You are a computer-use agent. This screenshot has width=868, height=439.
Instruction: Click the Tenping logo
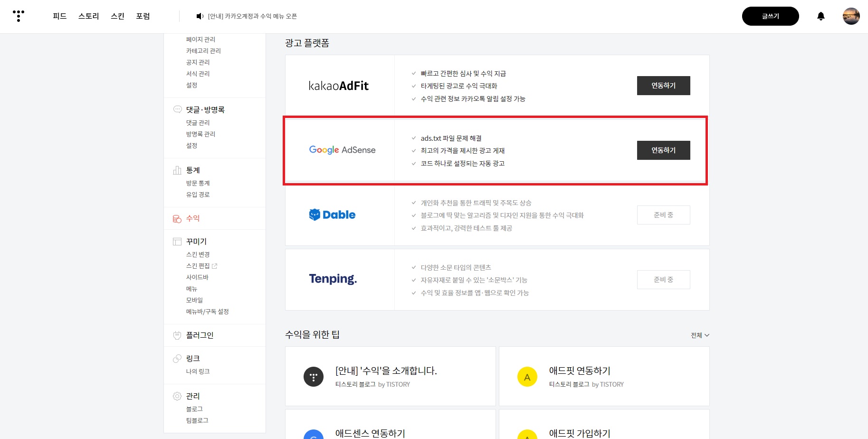coord(333,279)
